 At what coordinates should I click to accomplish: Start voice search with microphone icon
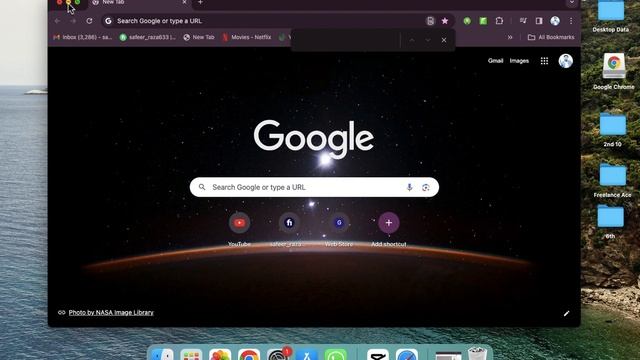pos(409,187)
